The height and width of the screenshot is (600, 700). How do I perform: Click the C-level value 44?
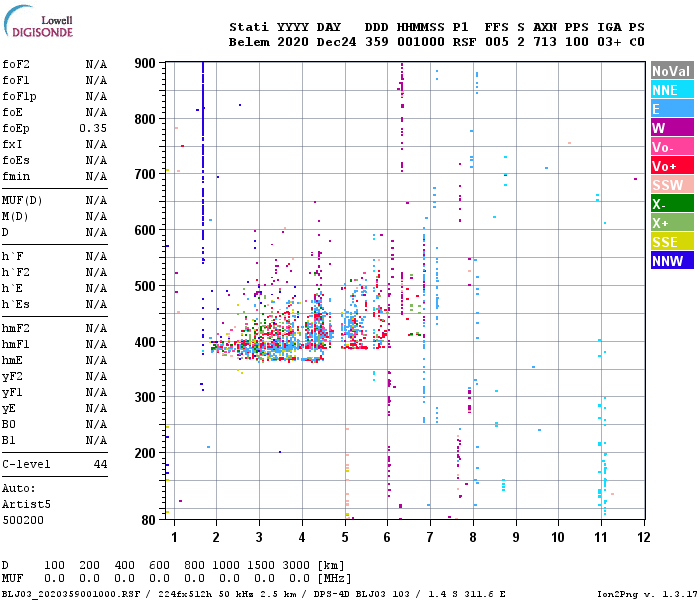[x=100, y=464]
